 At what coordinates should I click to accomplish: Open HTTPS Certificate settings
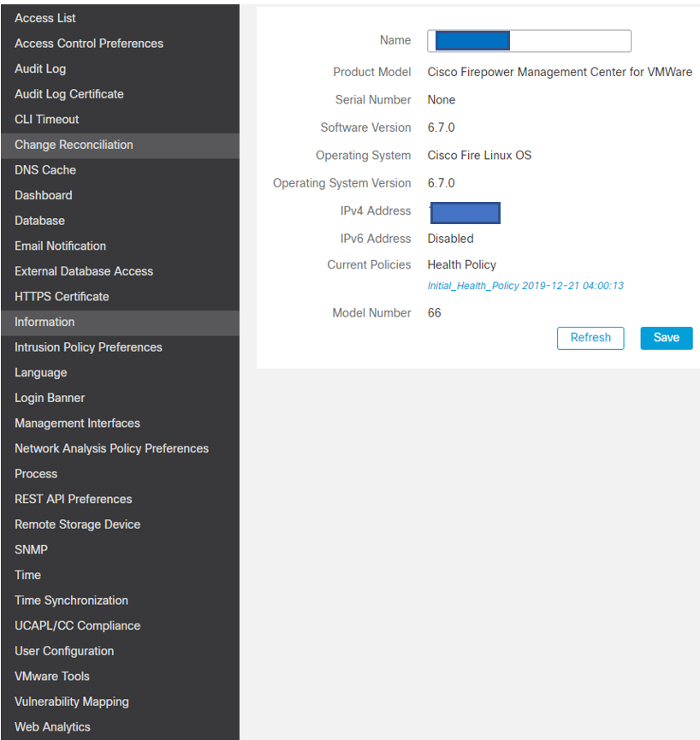pyautogui.click(x=60, y=296)
